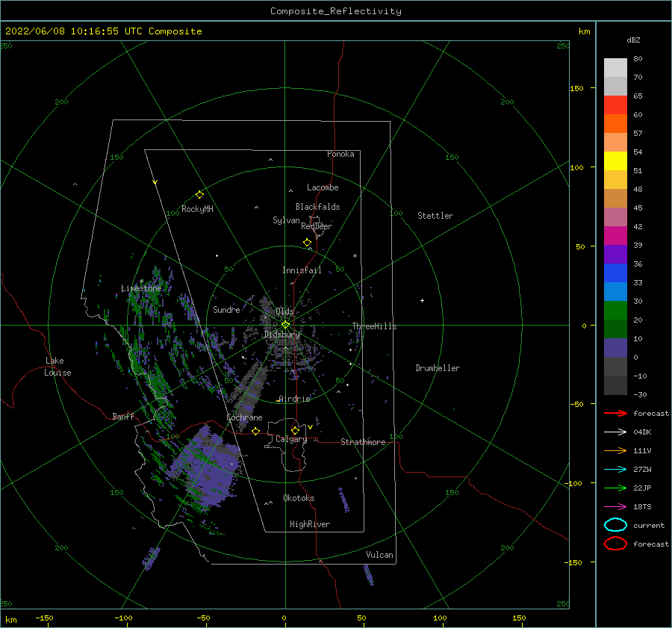This screenshot has width=672, height=628.
Task: Select the yellow diamond marker above Calgary
Action: coord(295,430)
